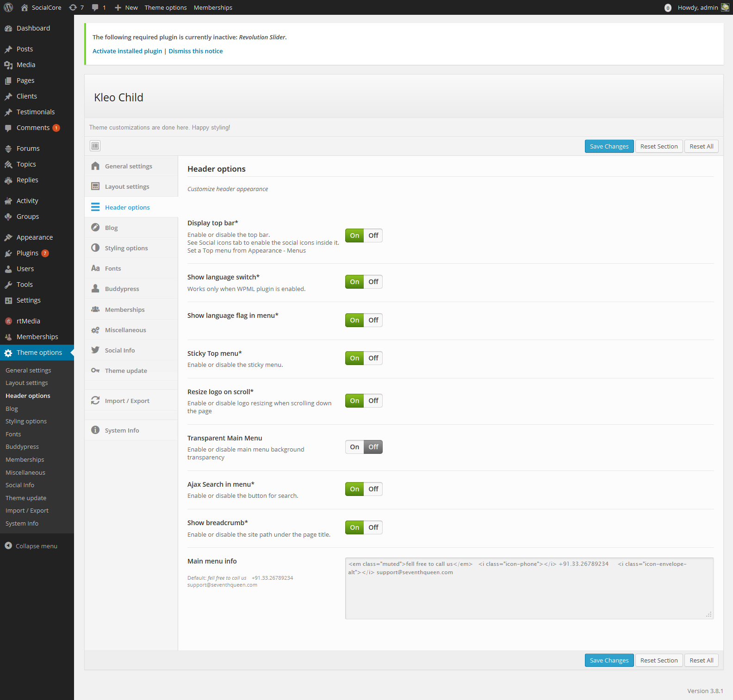Click the Social Info Twitter bird icon
733x700 pixels.
tap(95, 350)
